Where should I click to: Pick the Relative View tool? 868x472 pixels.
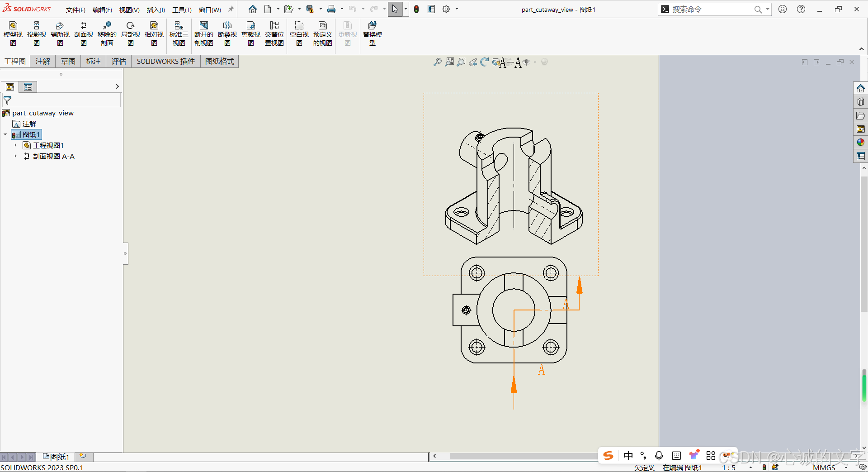(154, 34)
